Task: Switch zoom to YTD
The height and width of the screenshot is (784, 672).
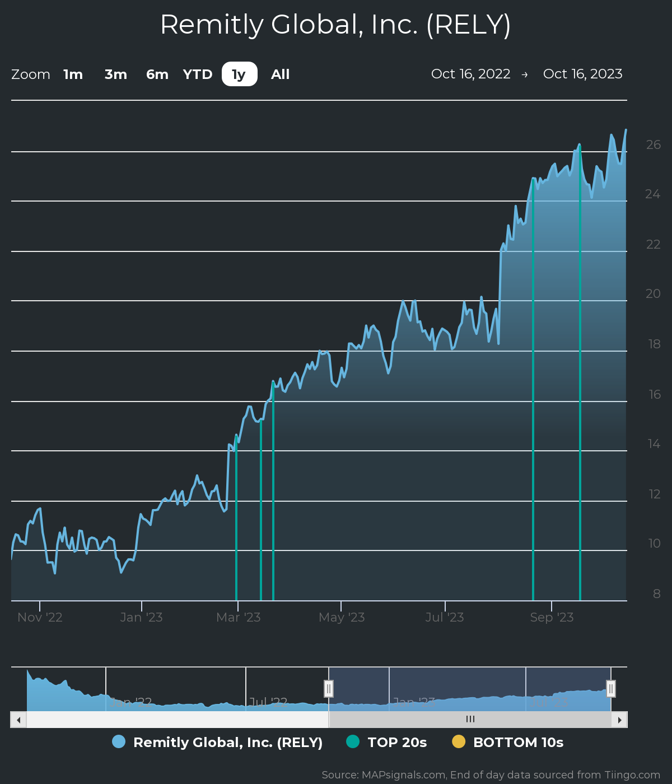Action: [198, 74]
